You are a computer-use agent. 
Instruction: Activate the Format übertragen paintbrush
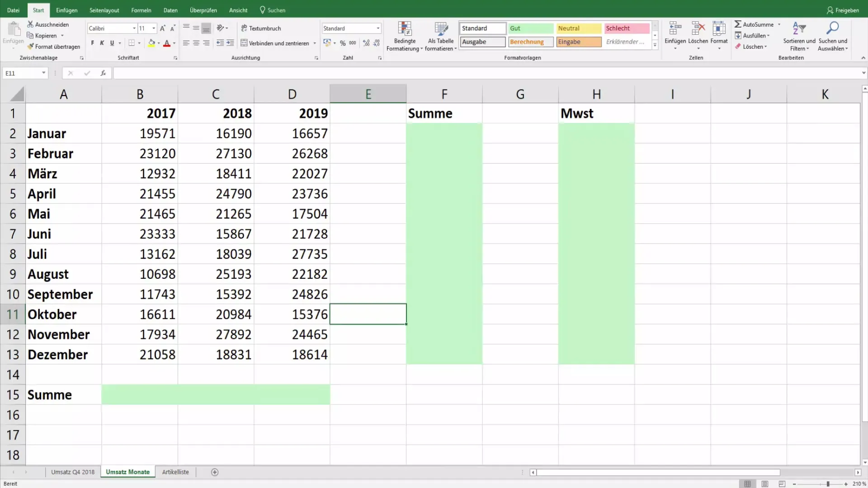coord(30,47)
